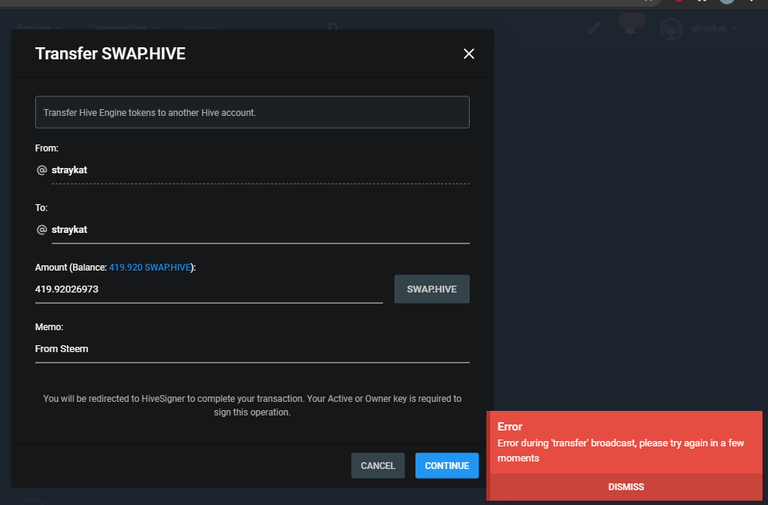Click the pencil write-post icon
This screenshot has width=768, height=505.
[594, 28]
